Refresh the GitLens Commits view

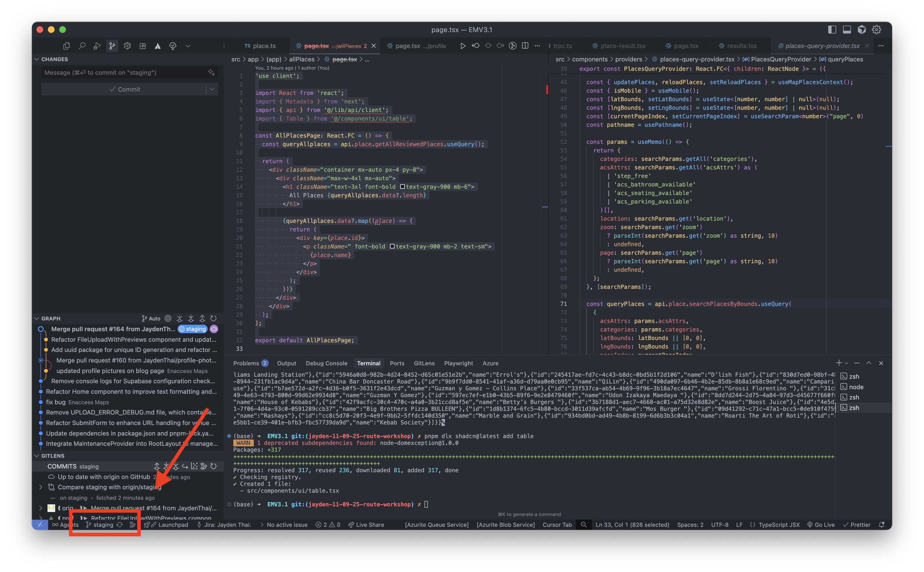[x=213, y=467]
